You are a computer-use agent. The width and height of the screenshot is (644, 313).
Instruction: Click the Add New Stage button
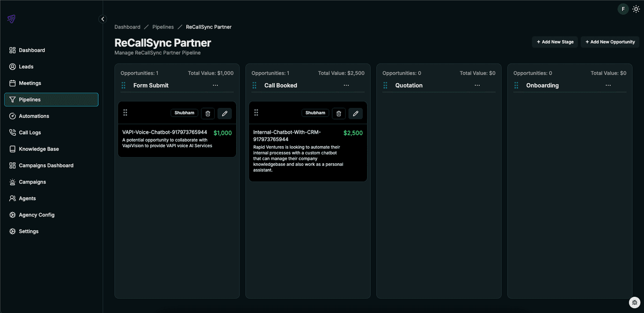point(554,41)
